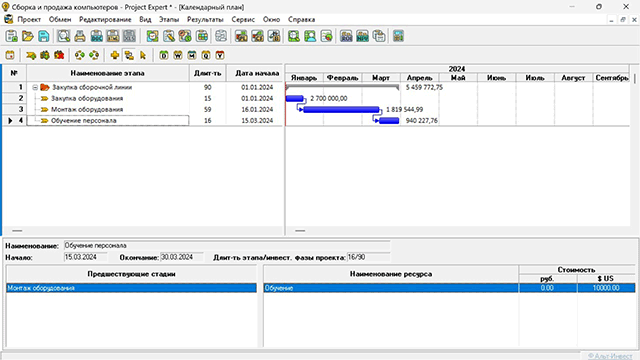The width and height of the screenshot is (640, 360).
Task: Click the blue Gantt bar labeled 940 227,76
Action: point(389,120)
